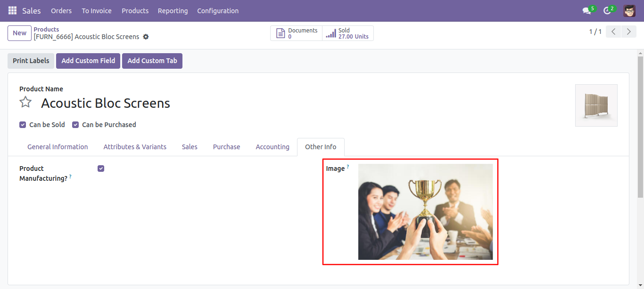Open the Orders menu

coord(61,10)
